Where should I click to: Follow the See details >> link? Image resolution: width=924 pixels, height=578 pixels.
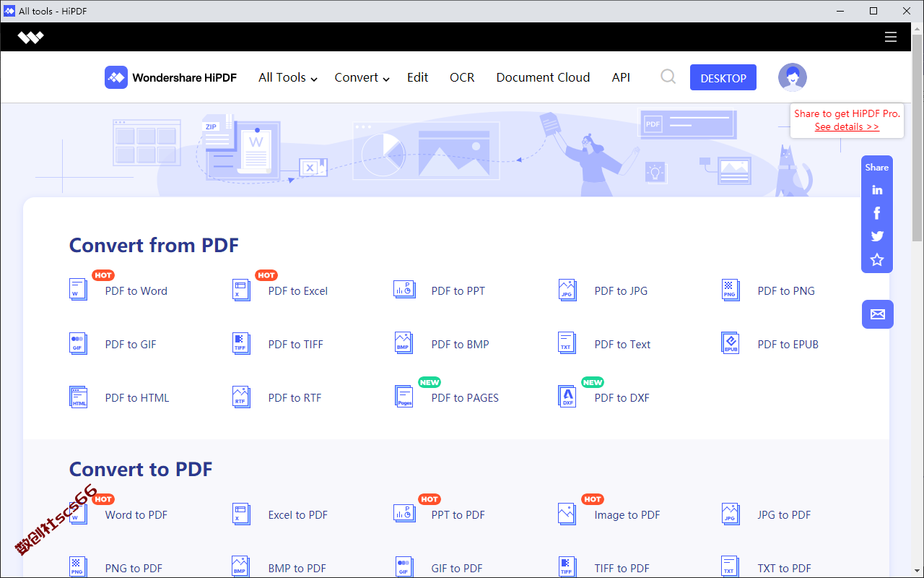point(847,126)
